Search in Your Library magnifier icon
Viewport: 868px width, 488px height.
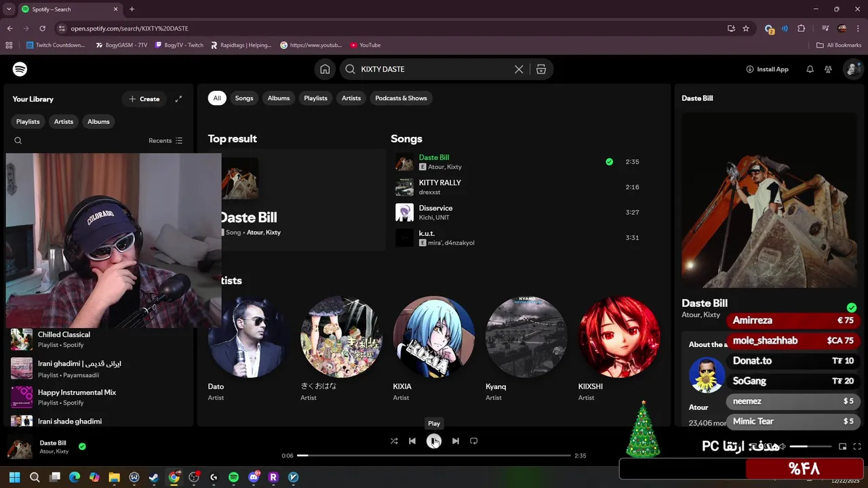(18, 141)
